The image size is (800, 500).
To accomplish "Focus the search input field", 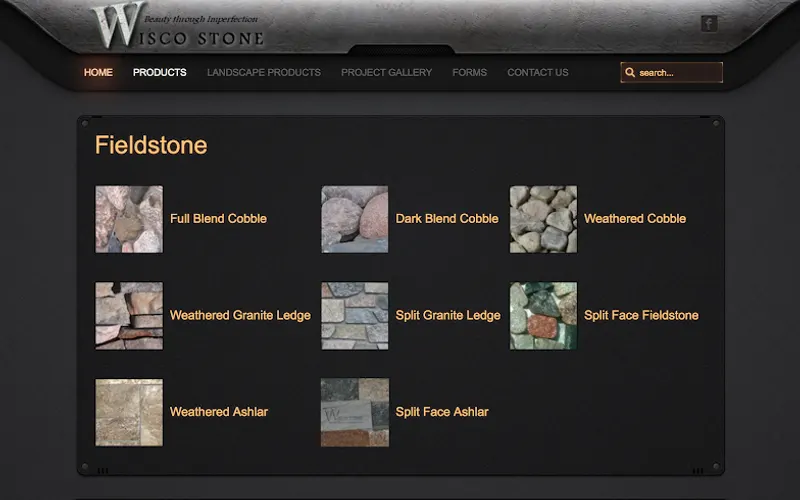I will point(671,72).
